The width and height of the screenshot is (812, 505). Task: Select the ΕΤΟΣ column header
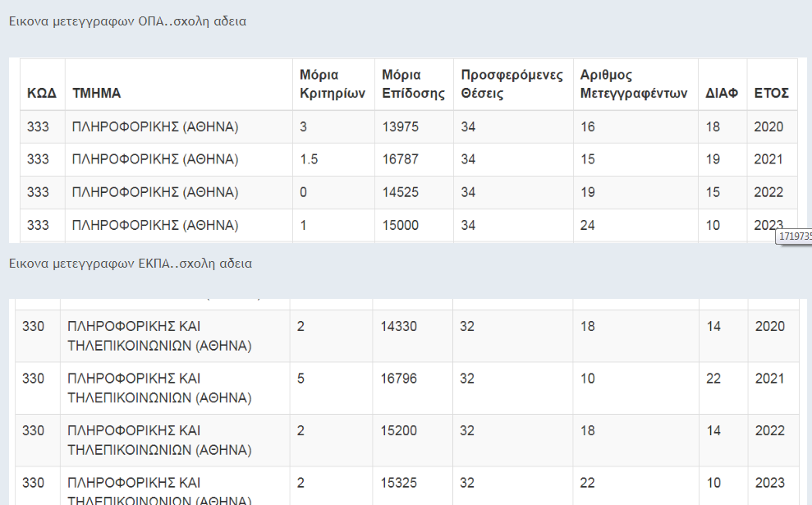pyautogui.click(x=771, y=93)
